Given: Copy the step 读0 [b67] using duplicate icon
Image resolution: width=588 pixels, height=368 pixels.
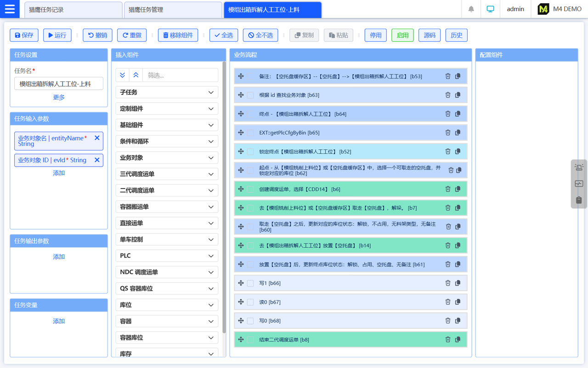Looking at the screenshot, I should [x=458, y=302].
